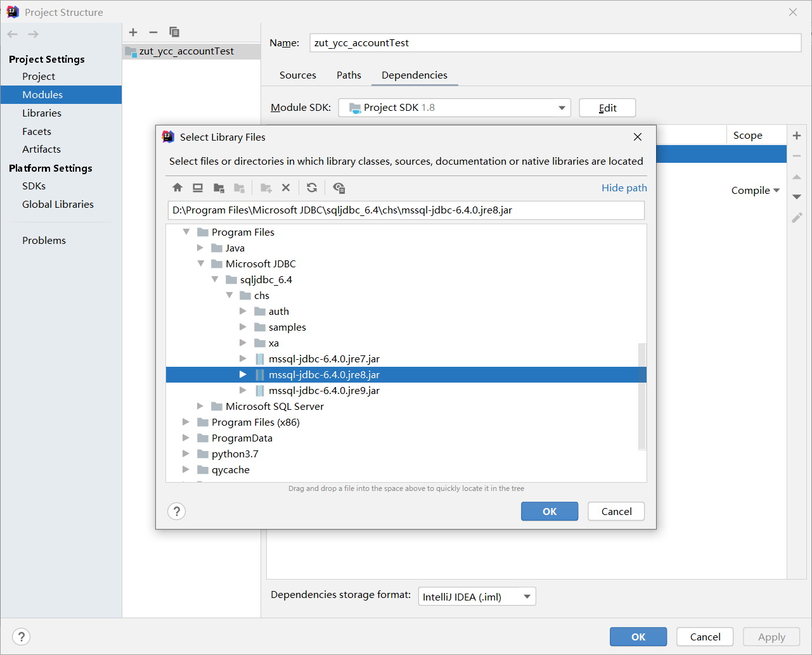The height and width of the screenshot is (655, 812).
Task: Toggle show hidden files and directories icon
Action: click(338, 188)
